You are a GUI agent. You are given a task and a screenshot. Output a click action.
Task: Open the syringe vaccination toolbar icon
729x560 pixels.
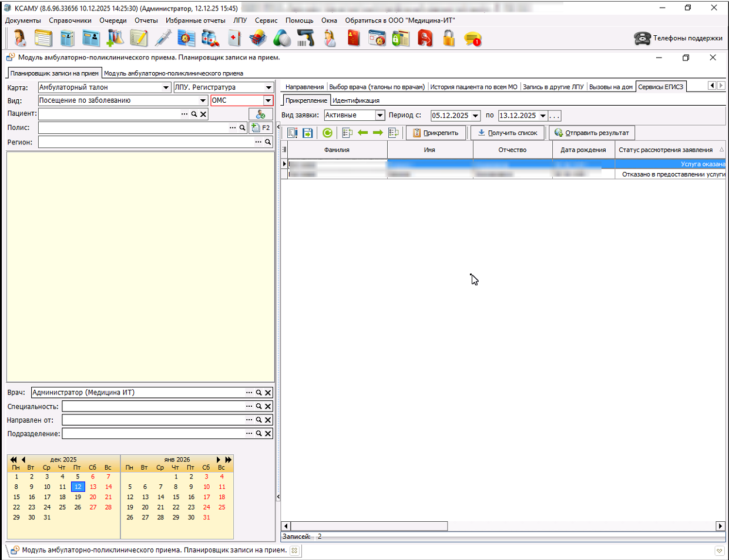tap(163, 39)
